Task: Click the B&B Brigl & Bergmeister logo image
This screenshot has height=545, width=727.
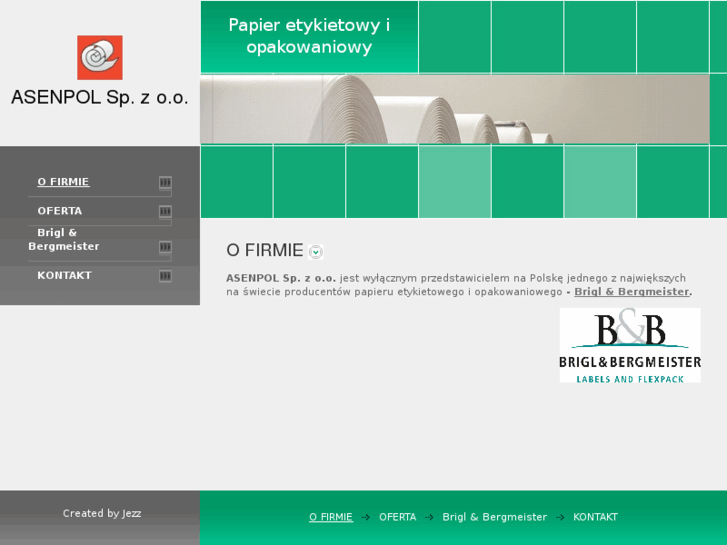Action: click(x=630, y=345)
